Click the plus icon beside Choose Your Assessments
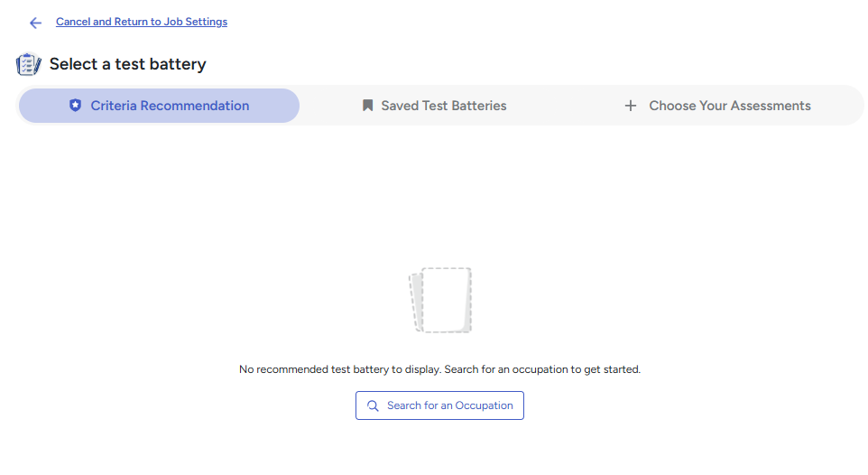Image resolution: width=868 pixels, height=475 pixels. (630, 106)
